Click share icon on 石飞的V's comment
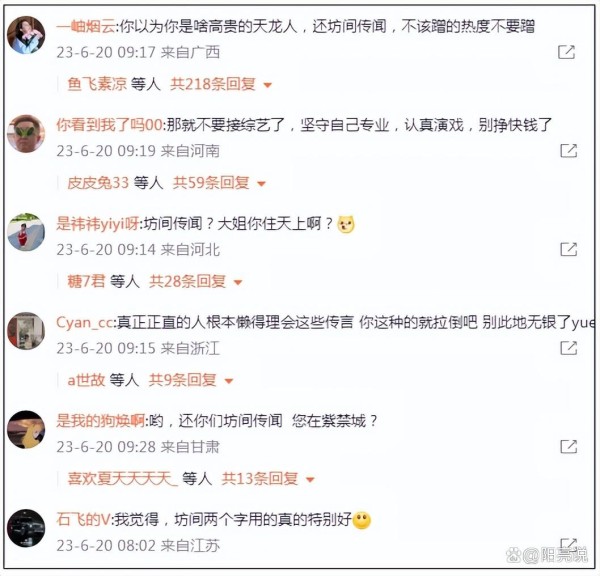600x576 pixels. (569, 544)
